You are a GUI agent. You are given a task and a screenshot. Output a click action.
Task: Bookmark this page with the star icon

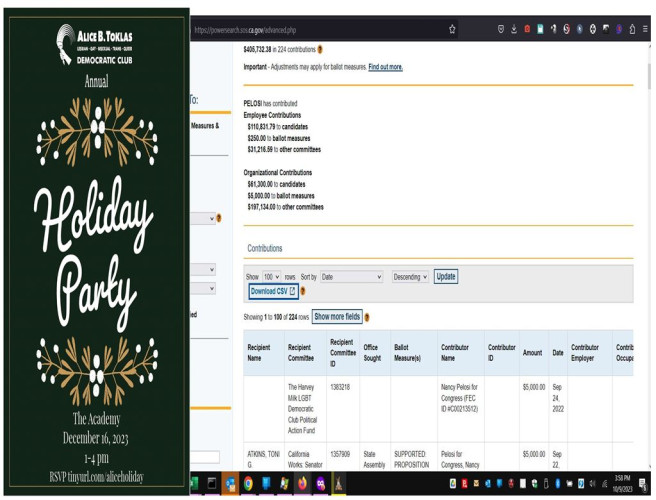coord(452,30)
